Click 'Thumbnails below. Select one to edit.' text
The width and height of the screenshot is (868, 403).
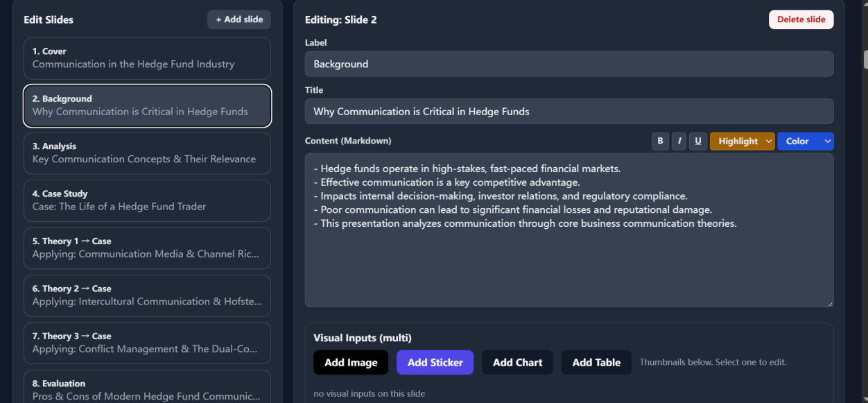713,362
